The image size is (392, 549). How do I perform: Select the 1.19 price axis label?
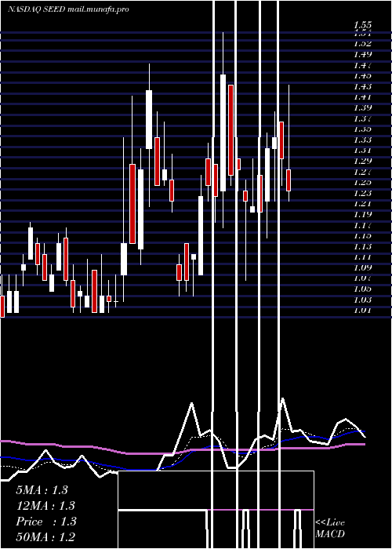[x=362, y=215]
